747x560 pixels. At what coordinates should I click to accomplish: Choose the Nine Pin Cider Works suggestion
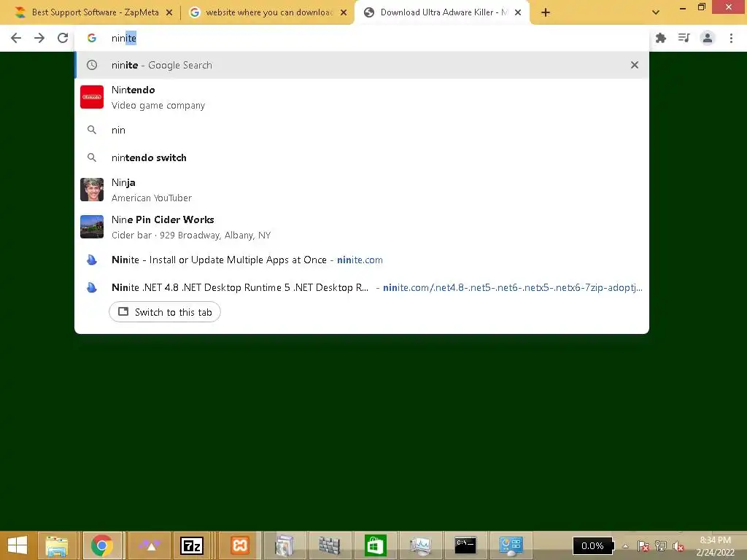pyautogui.click(x=362, y=227)
